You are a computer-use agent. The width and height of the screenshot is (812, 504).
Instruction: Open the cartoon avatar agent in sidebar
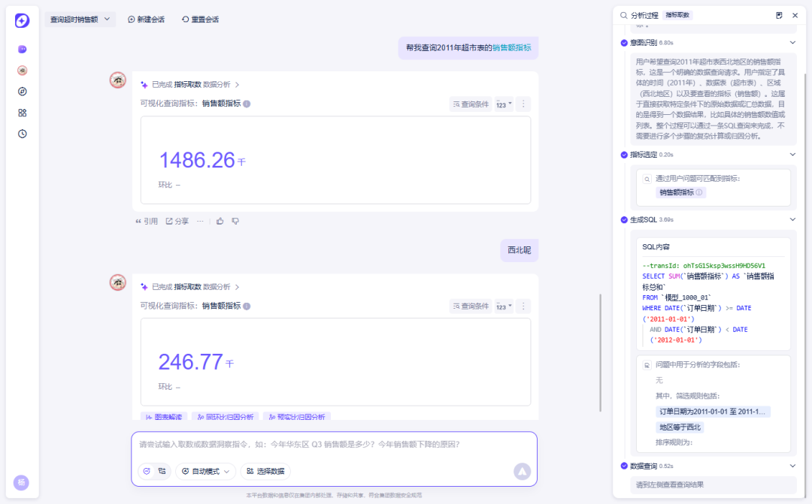pos(23,71)
